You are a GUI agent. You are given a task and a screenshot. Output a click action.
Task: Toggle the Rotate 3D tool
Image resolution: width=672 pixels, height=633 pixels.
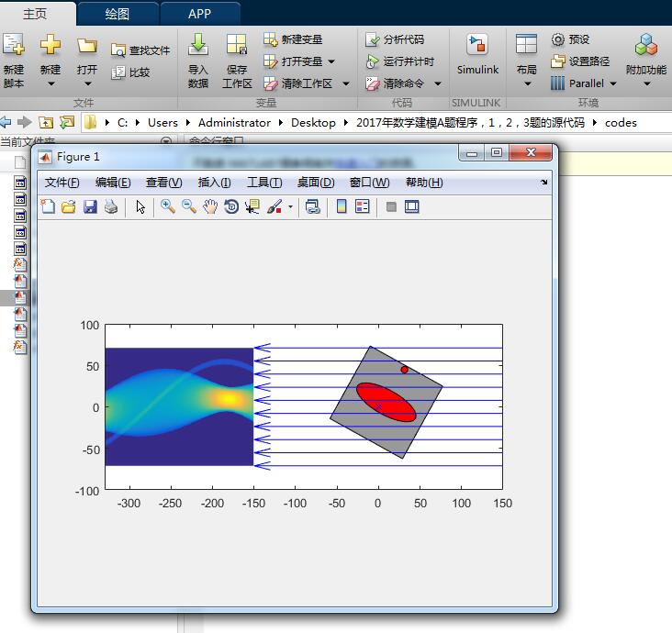[x=231, y=206]
